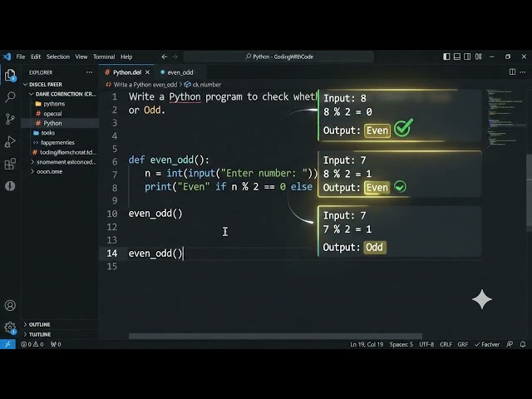Screen dimensions: 532x399
Task: Click breadcrumb 'Write a Python even_odd'
Action: tap(145, 85)
